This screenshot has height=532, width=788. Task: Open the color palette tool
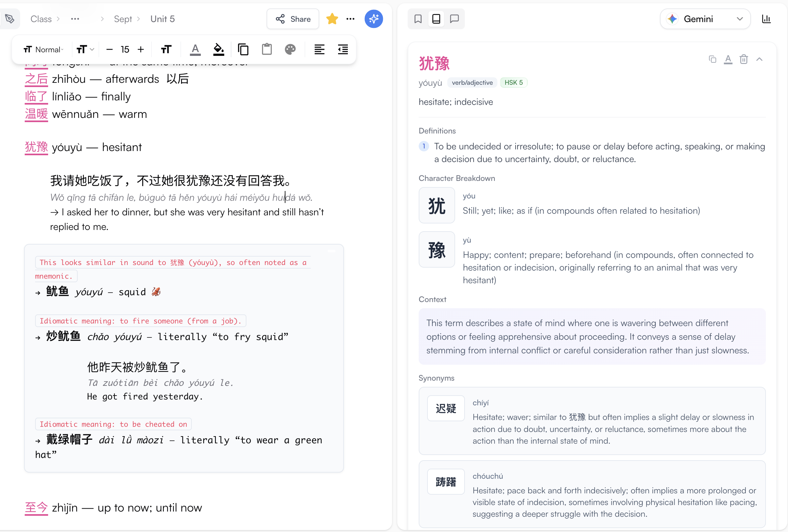pyautogui.click(x=290, y=49)
